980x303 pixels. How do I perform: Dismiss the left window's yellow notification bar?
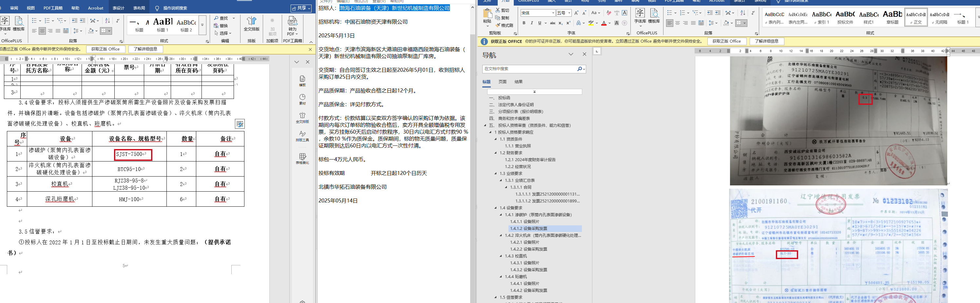tap(310, 49)
